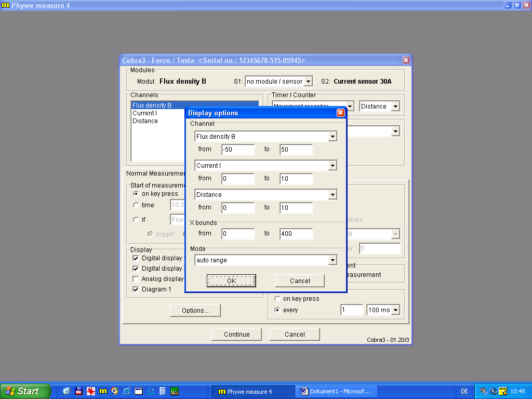This screenshot has height=399, width=532.
Task: Open the Flux density B channel dropdown
Action: tap(332, 137)
